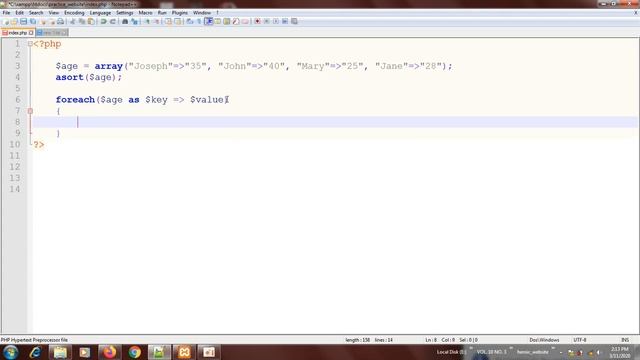Click line number 12 in margin
The width and height of the screenshot is (640, 360).
15,167
